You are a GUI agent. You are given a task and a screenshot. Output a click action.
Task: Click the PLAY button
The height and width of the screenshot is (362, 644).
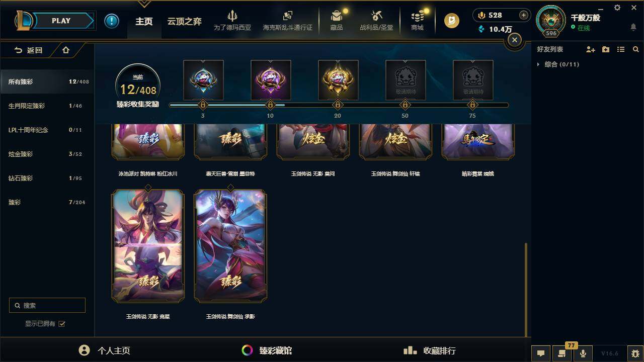61,21
